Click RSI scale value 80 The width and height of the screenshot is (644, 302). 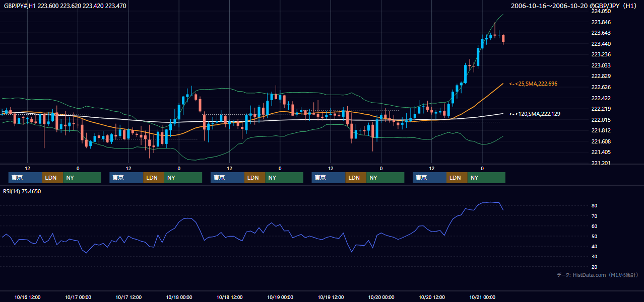pyautogui.click(x=594, y=206)
